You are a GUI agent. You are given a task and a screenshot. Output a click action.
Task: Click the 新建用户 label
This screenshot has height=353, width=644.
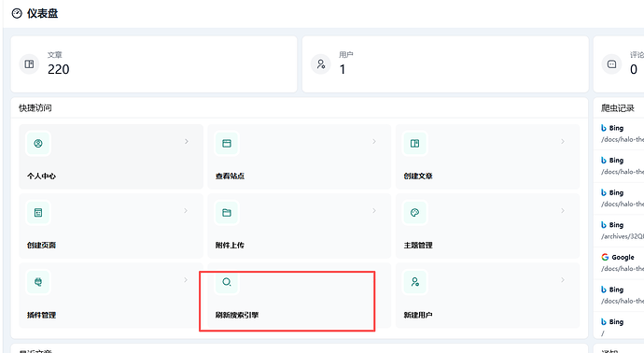point(418,316)
